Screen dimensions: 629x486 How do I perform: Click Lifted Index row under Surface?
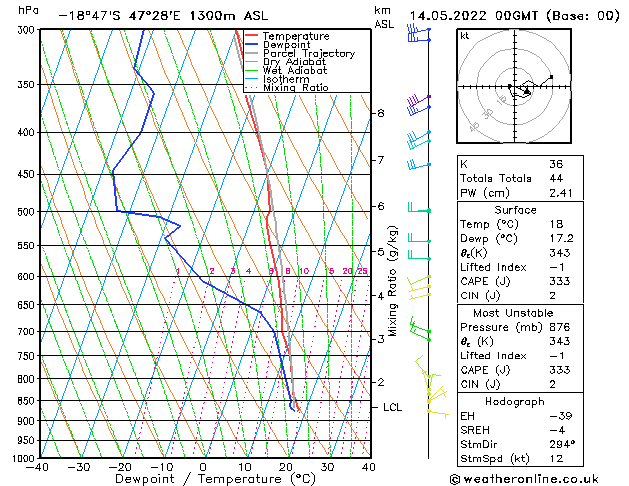pyautogui.click(x=520, y=267)
